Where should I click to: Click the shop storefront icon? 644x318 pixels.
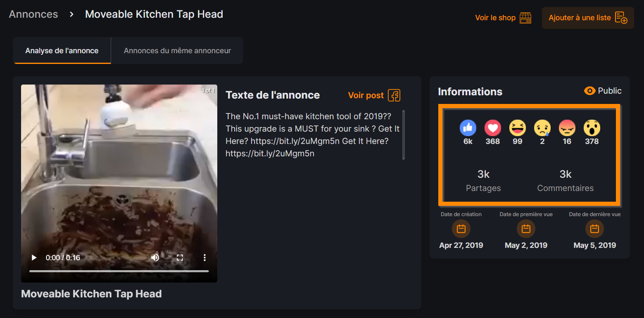tap(525, 18)
